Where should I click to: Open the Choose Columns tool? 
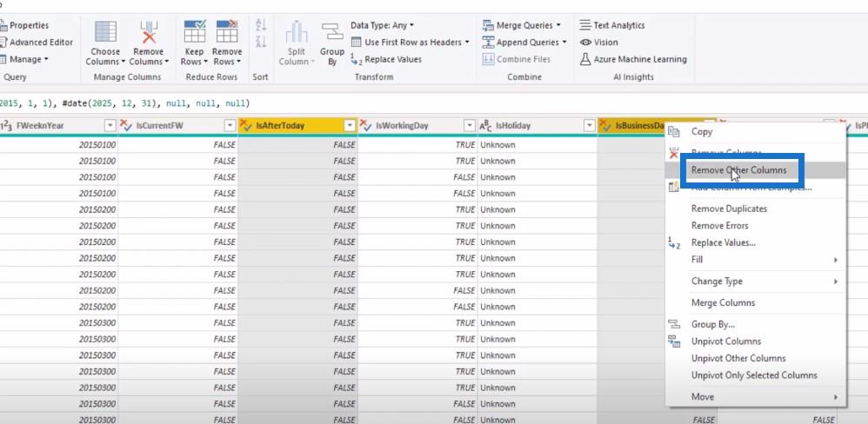105,43
